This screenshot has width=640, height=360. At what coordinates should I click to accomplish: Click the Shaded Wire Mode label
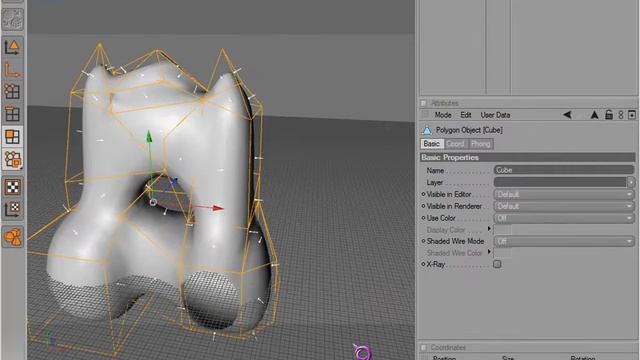[x=455, y=241]
